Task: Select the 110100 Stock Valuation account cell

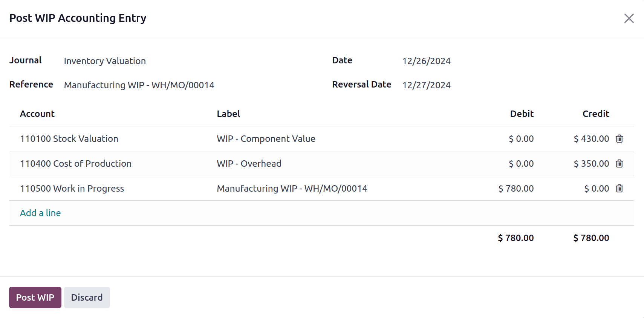Action: click(x=69, y=139)
